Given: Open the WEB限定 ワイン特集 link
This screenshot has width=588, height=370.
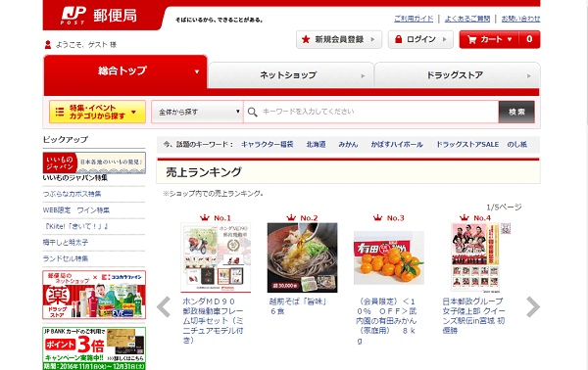Looking at the screenshot, I should (x=76, y=210).
